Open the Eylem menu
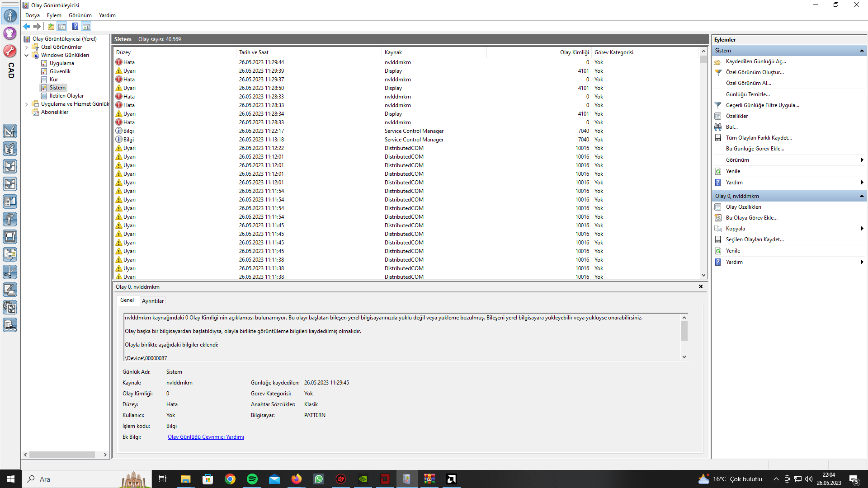This screenshot has width=868, height=488. click(54, 15)
